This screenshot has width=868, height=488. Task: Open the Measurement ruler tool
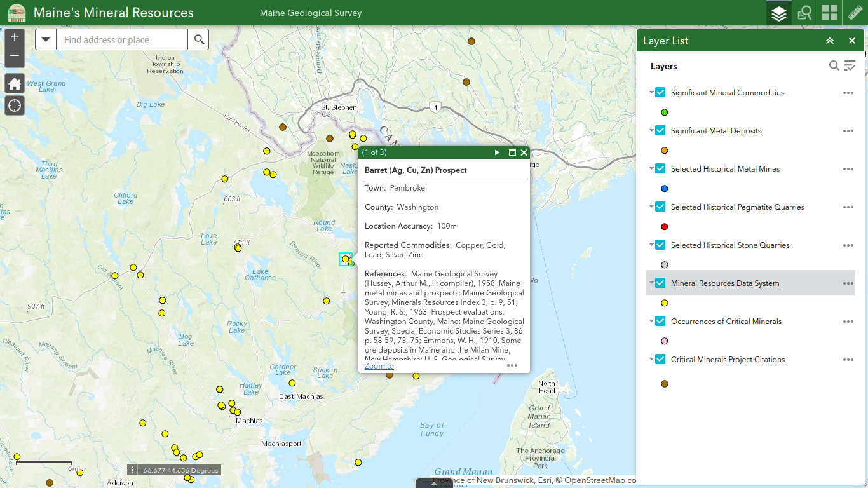855,13
